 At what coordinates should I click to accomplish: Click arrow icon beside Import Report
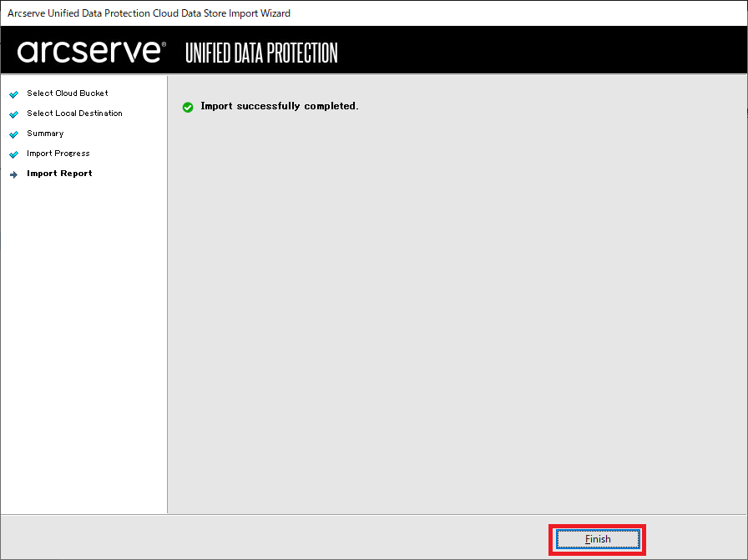point(14,174)
